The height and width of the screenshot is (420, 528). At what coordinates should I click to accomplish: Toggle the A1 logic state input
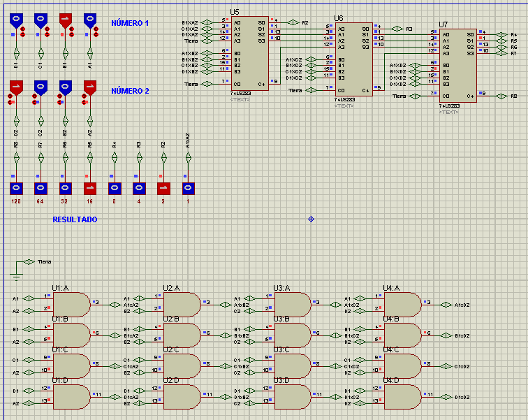90,20
